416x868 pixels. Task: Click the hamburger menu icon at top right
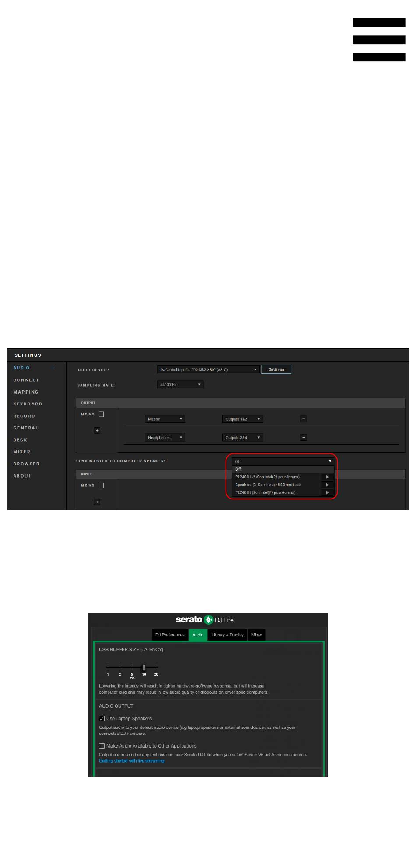point(379,40)
